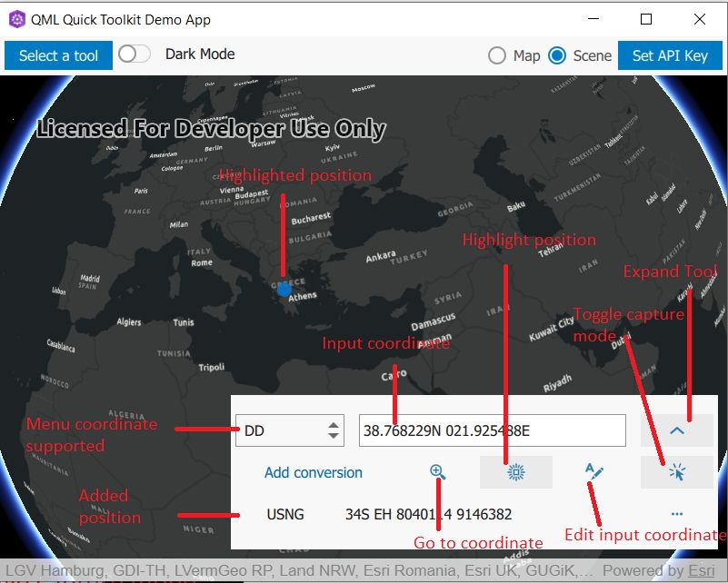Click the coordinate input text field

(492, 430)
